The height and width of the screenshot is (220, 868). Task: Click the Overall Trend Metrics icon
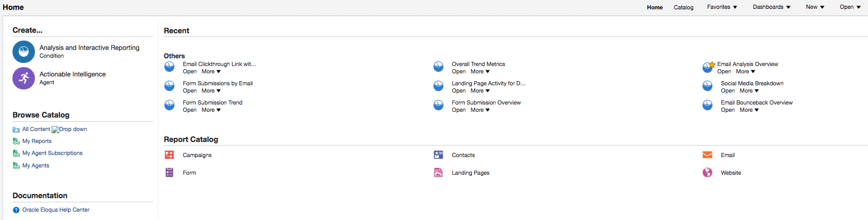(439, 67)
